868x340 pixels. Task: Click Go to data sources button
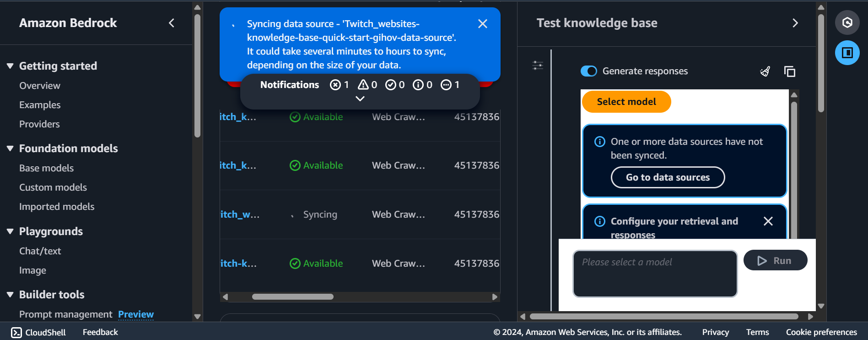[668, 177]
